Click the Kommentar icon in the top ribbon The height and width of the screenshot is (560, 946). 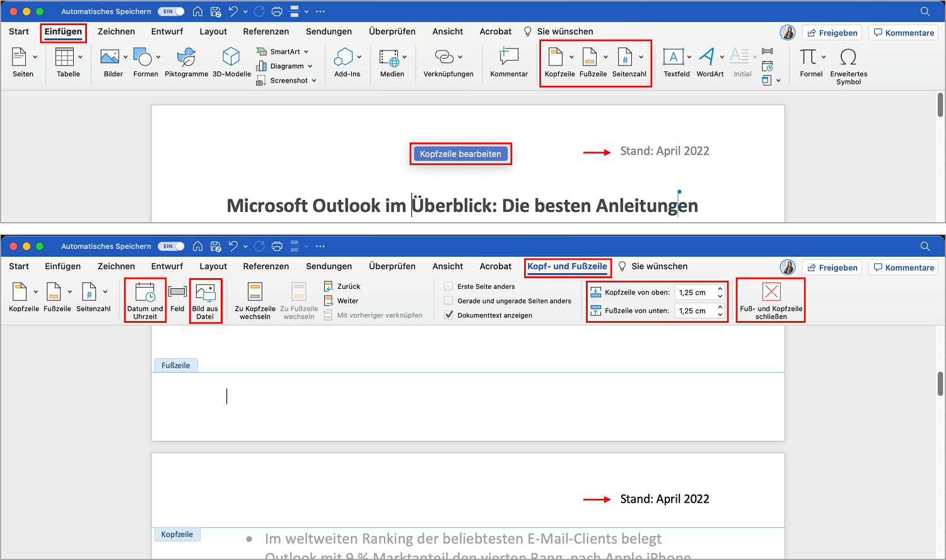click(x=509, y=57)
